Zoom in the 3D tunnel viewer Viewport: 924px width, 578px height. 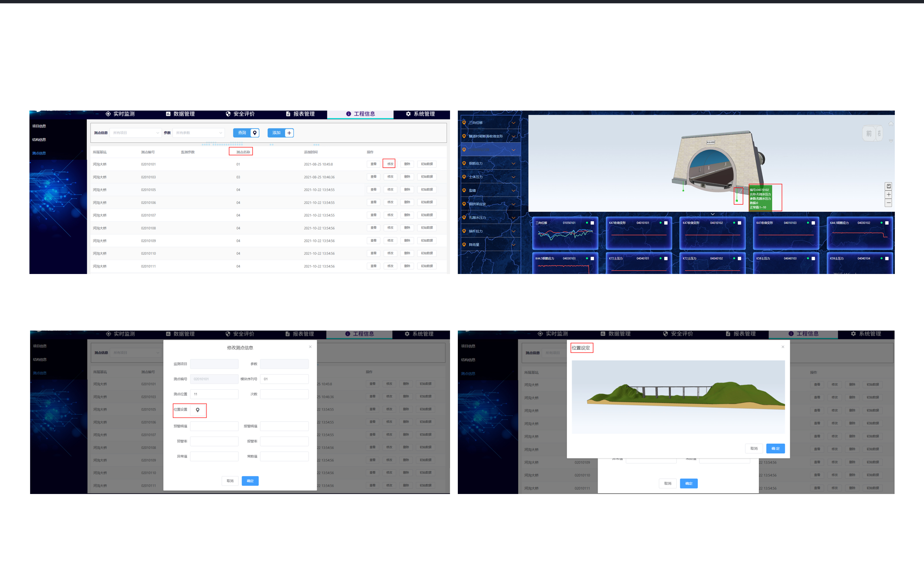pos(888,195)
